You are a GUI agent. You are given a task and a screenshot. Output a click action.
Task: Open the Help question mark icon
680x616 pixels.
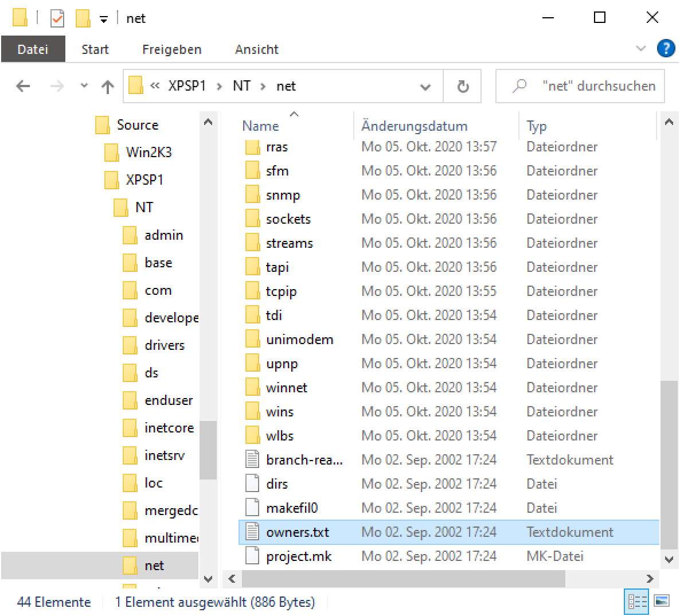pyautogui.click(x=666, y=48)
